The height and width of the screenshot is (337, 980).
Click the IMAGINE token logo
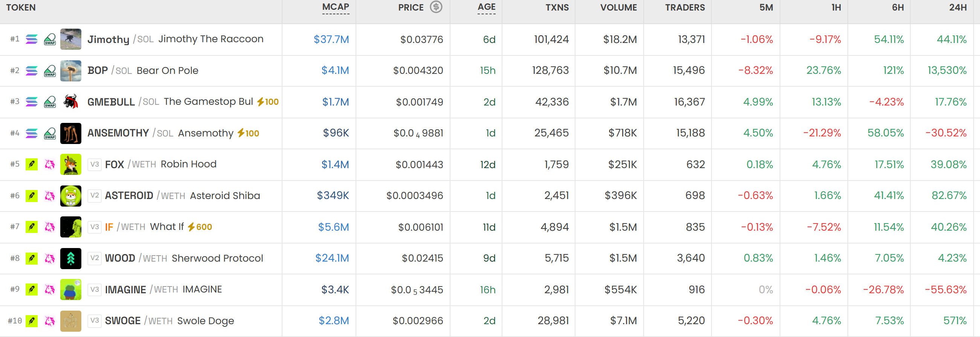tap(71, 290)
